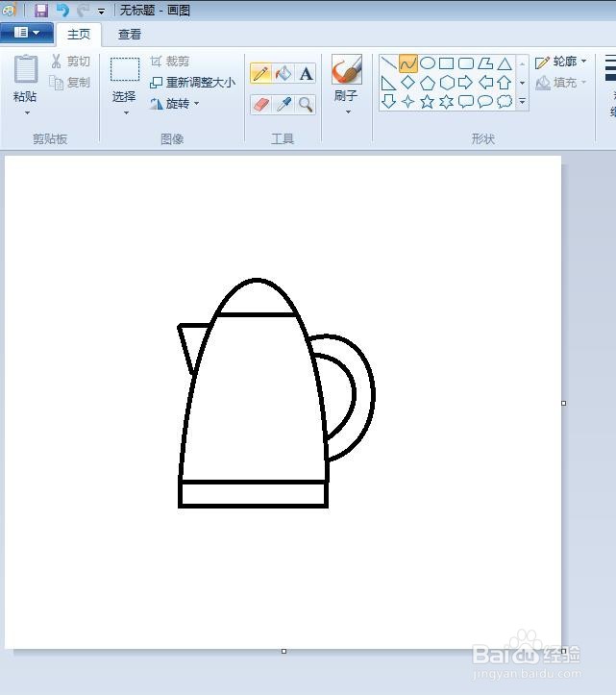This screenshot has width=616, height=695.
Task: Click the canvas bottom-right corner handle
Action: [564, 651]
